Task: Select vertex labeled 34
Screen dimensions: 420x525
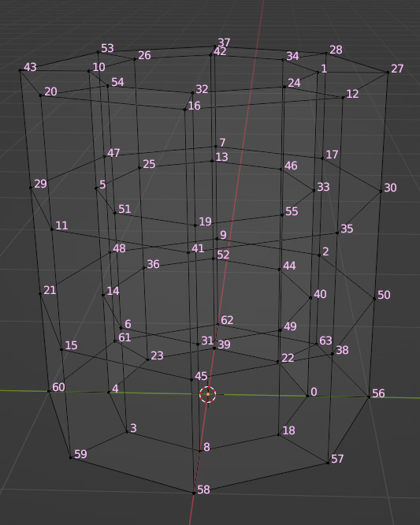Action: click(283, 60)
